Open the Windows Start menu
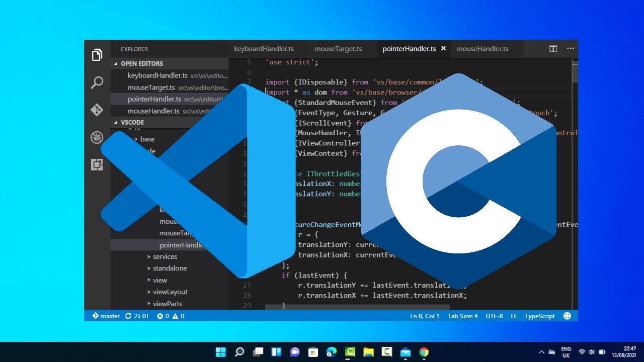644x362 pixels. click(221, 352)
